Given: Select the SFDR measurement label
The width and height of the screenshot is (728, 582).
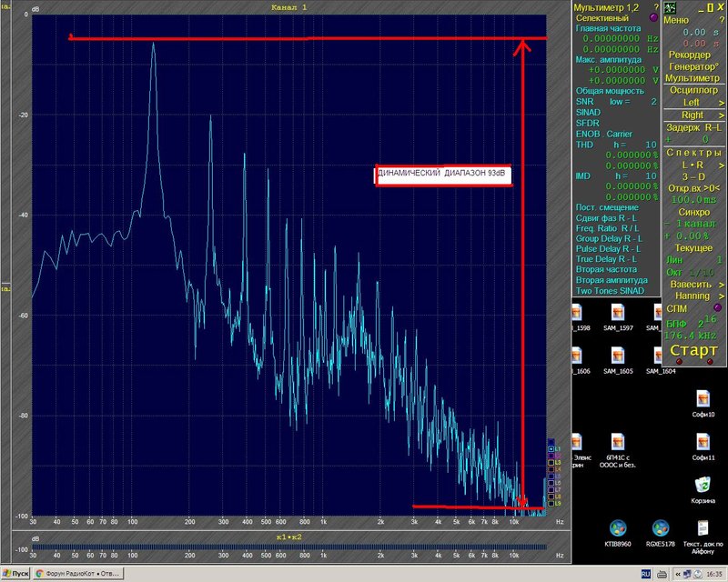Looking at the screenshot, I should click(x=587, y=123).
